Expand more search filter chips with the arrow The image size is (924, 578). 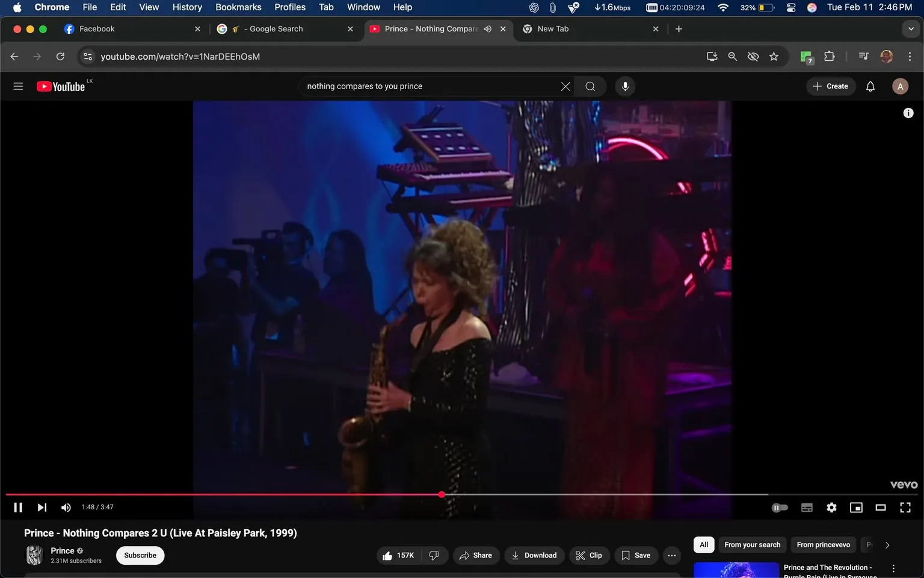887,544
